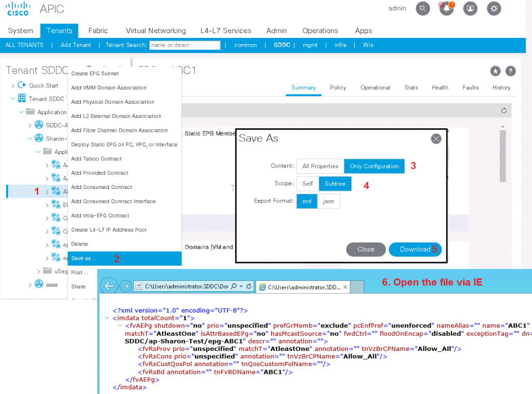532x394 pixels.
Task: Click the IE forward arrow button
Action: (126, 286)
